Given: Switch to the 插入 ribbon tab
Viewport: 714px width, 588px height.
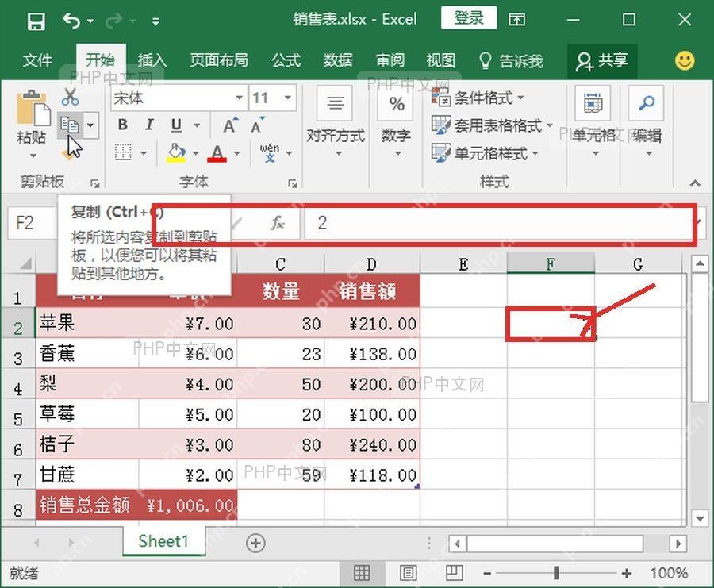Looking at the screenshot, I should pyautogui.click(x=152, y=60).
